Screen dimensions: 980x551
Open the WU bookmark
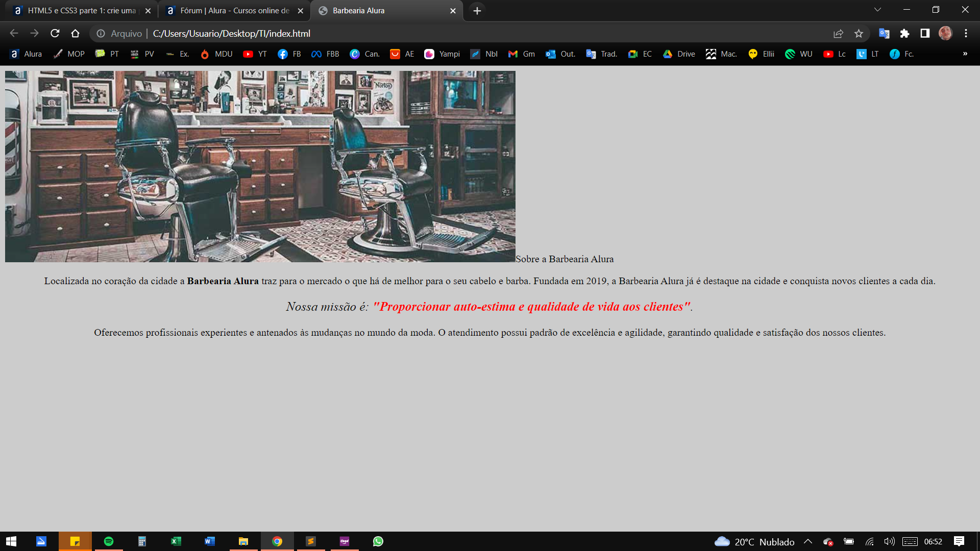point(799,54)
